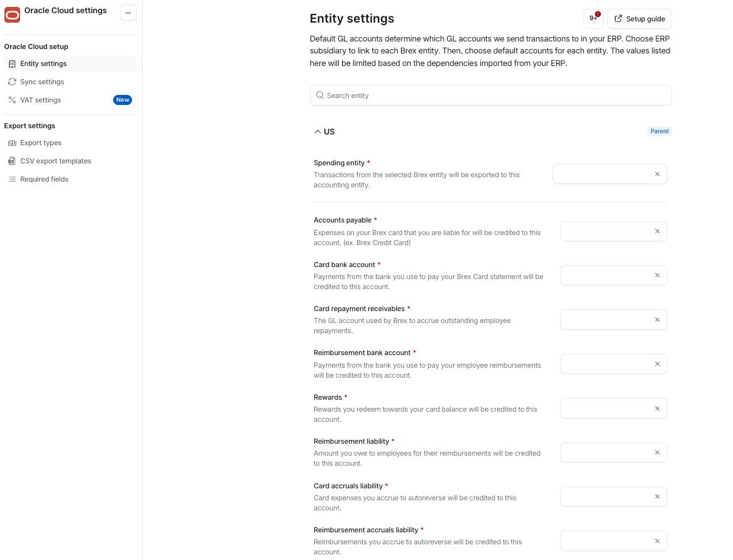Viewport: 733px width, 560px height.
Task: Collapse the US entity section
Action: click(317, 132)
